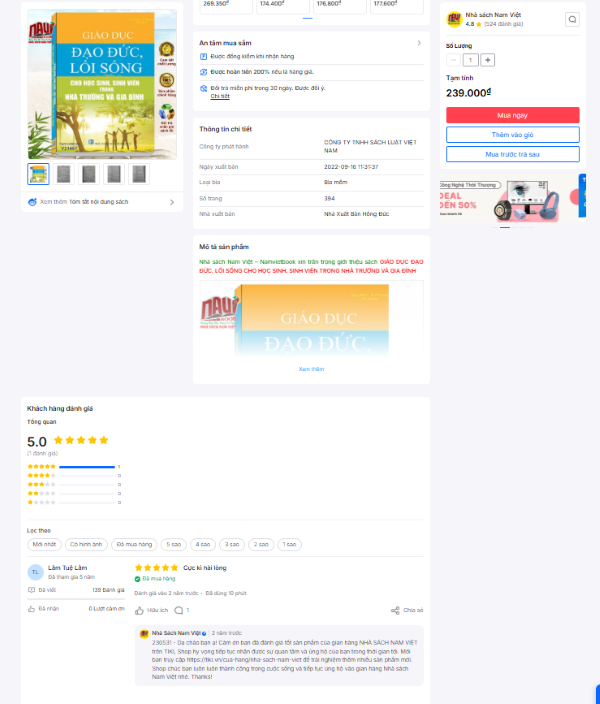Image resolution: width=600 pixels, height=704 pixels.
Task: Click Mua trước trả sau button
Action: [512, 154]
